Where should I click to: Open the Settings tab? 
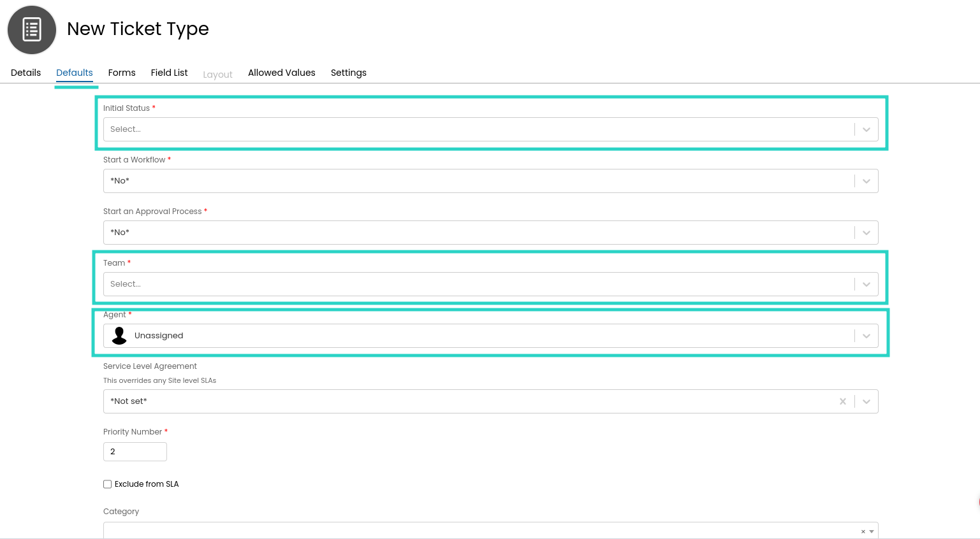pyautogui.click(x=348, y=73)
